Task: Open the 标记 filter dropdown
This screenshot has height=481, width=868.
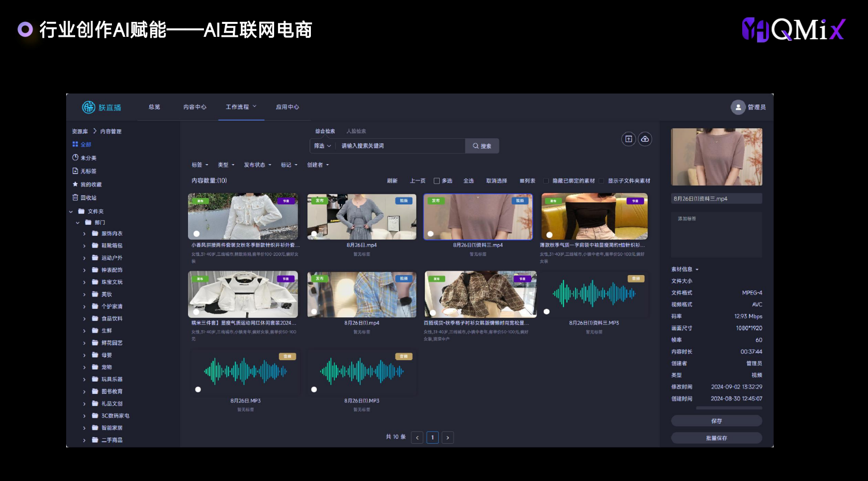Action: 289,165
